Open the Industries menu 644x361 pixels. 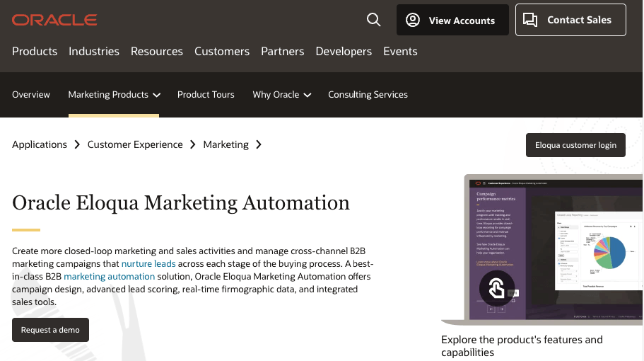(93, 52)
